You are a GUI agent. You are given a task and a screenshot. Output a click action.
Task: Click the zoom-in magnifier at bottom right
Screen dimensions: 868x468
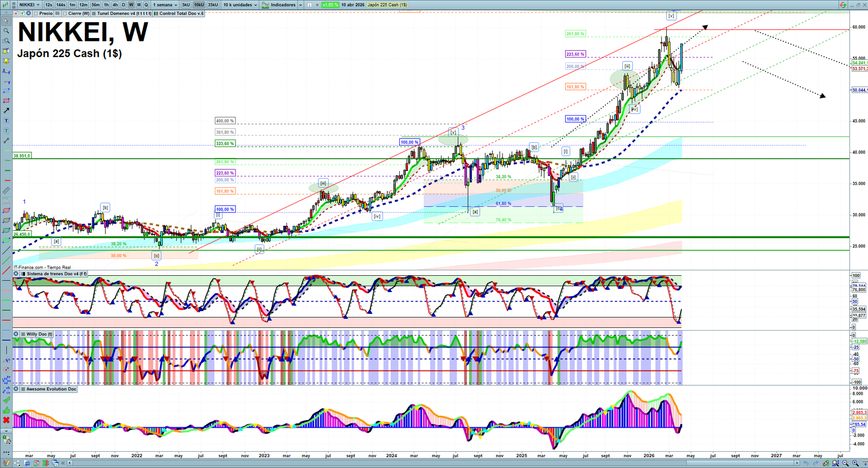[x=856, y=463]
